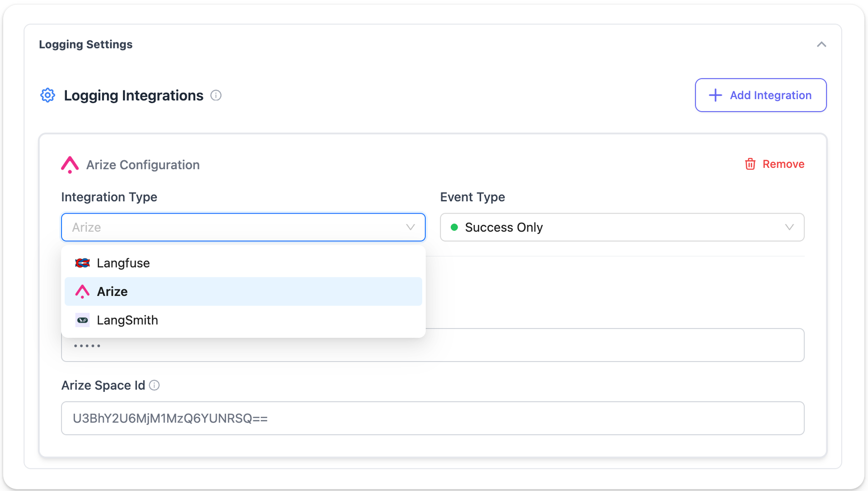868x491 pixels.
Task: Click the green status dot on Success Only
Action: click(x=454, y=227)
